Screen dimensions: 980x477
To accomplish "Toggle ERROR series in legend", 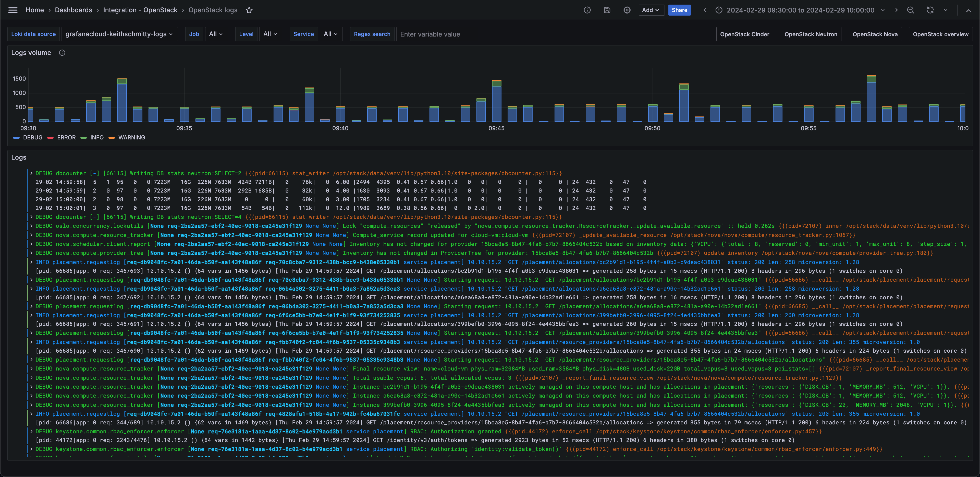I will pyautogui.click(x=66, y=137).
